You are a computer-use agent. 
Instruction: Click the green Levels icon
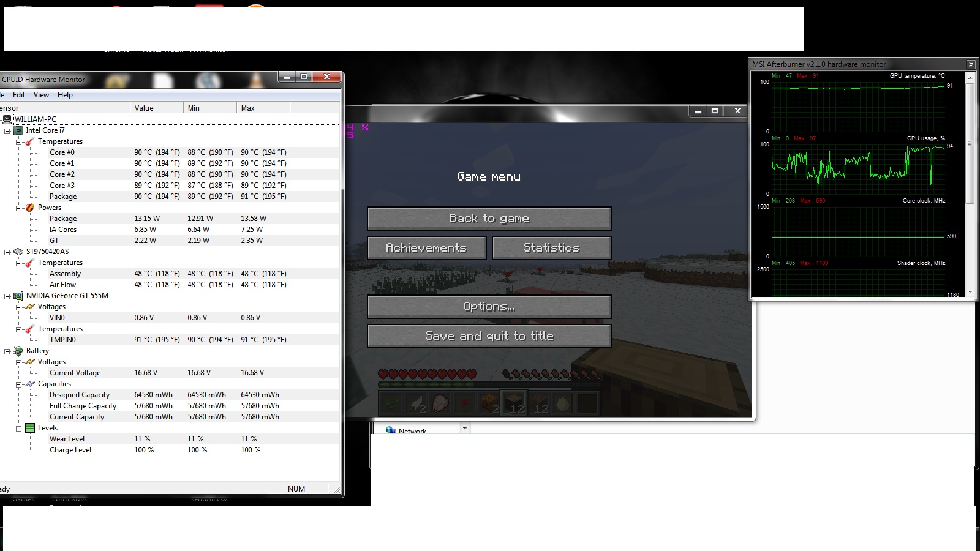pyautogui.click(x=30, y=428)
